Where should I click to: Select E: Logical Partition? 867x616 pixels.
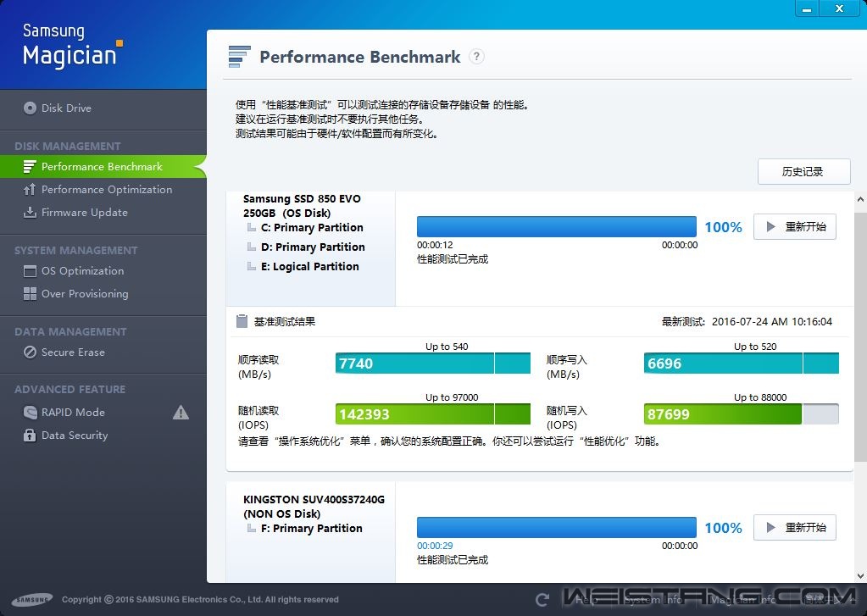tap(310, 267)
